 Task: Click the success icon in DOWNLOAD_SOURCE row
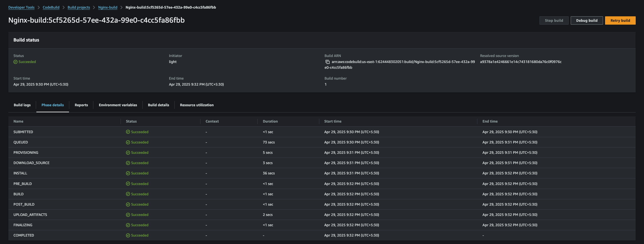click(128, 163)
